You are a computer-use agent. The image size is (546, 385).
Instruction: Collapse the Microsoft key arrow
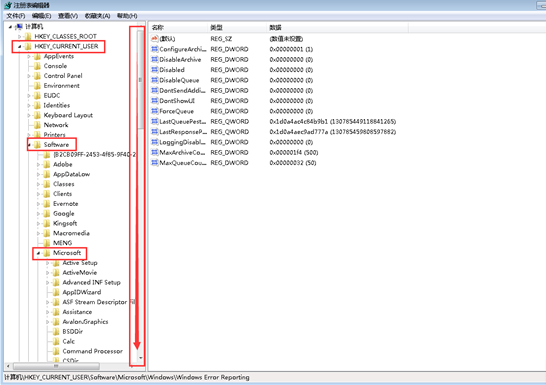tap(38, 253)
